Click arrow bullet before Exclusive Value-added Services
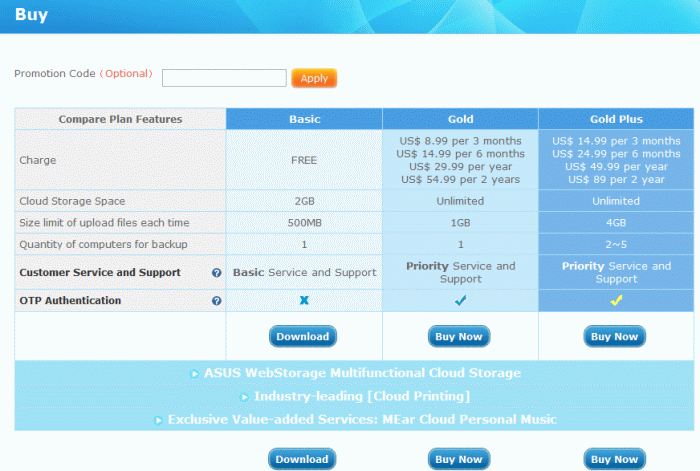 click(x=158, y=420)
